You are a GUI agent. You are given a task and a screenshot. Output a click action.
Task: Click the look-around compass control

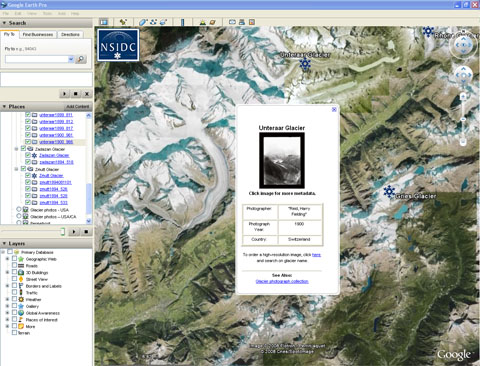463,45
